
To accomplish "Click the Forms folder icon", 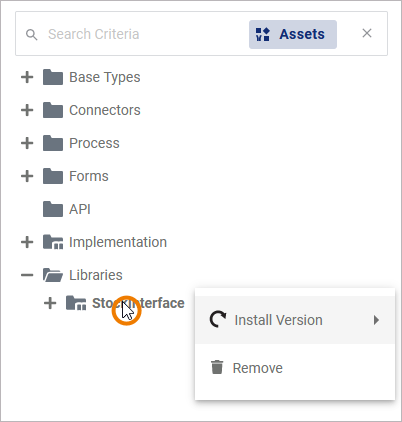I will (53, 176).
